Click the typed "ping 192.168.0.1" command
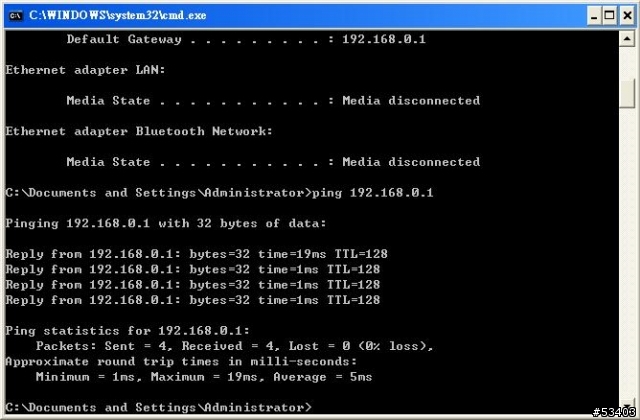 (x=372, y=193)
